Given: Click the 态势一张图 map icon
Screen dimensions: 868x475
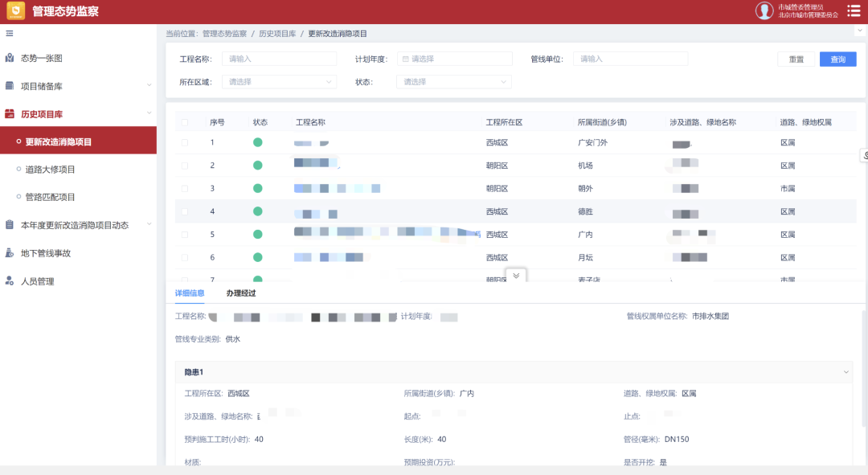Looking at the screenshot, I should coord(10,58).
